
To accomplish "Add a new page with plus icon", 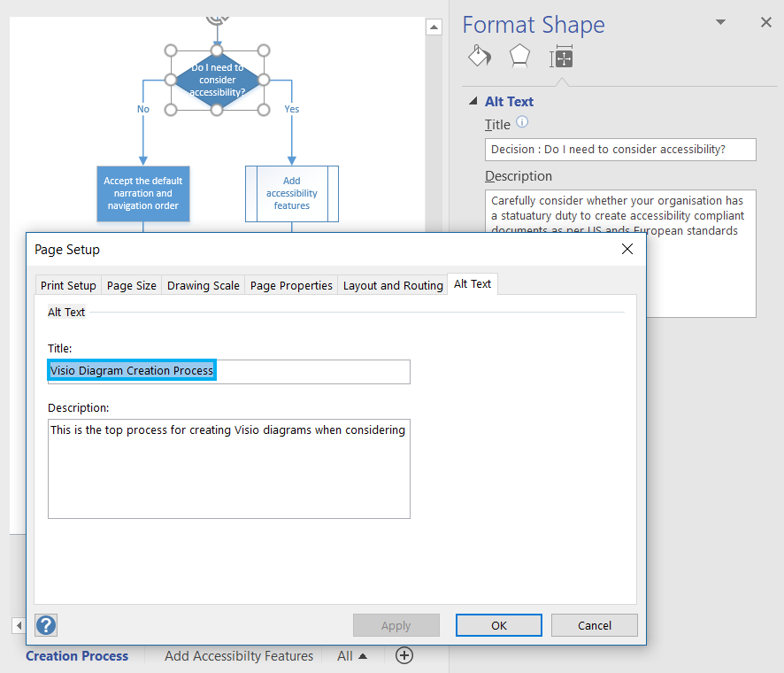I will click(404, 655).
